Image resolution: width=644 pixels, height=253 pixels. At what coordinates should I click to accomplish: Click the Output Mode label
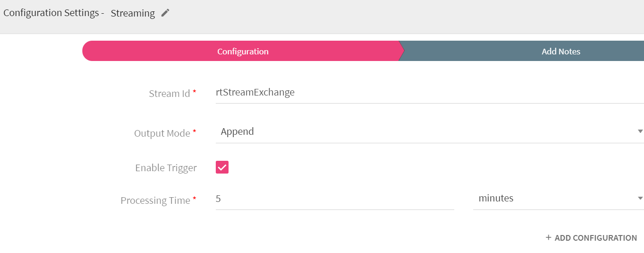(162, 133)
